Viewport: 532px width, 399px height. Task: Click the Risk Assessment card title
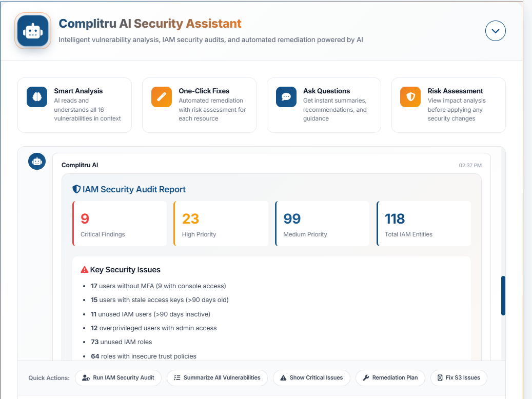[x=456, y=91]
